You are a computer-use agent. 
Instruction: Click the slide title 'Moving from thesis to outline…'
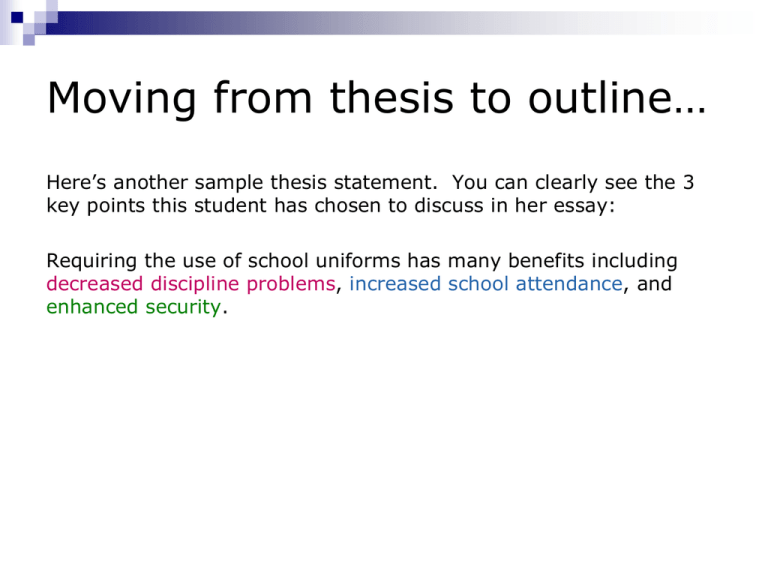pos(377,98)
